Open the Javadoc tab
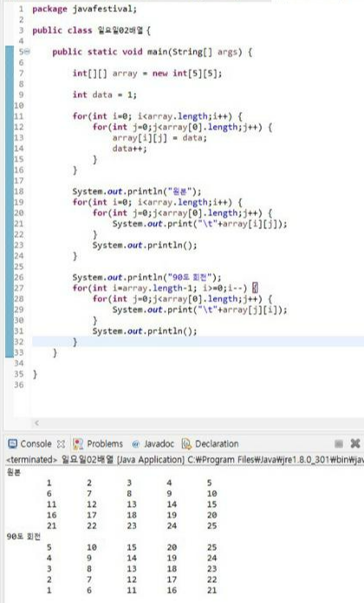Image resolution: width=364 pixels, height=603 pixels. 159,443
